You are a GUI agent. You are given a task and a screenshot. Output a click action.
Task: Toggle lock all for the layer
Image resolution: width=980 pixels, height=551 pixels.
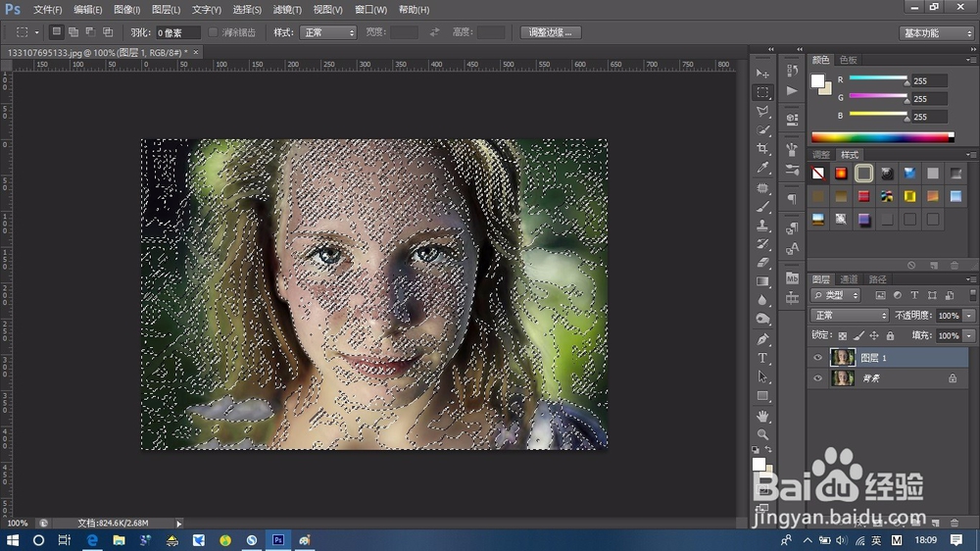pos(890,336)
